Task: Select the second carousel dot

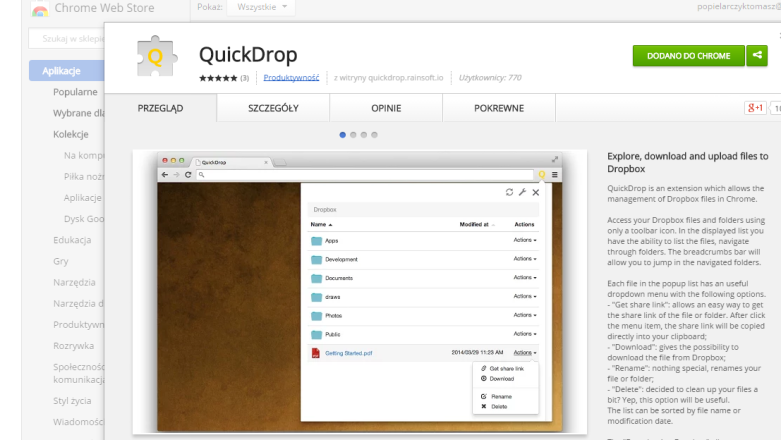Action: [353, 135]
